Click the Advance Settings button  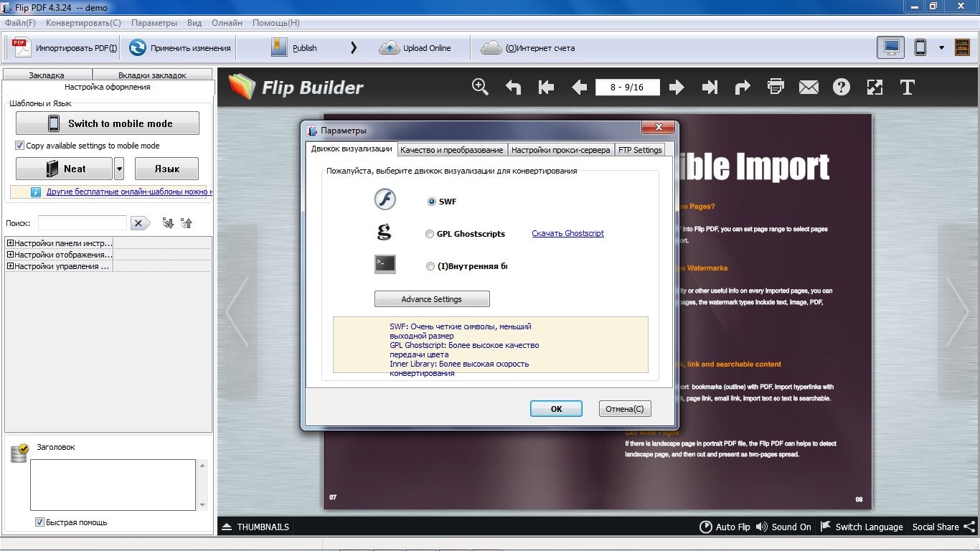[432, 299]
